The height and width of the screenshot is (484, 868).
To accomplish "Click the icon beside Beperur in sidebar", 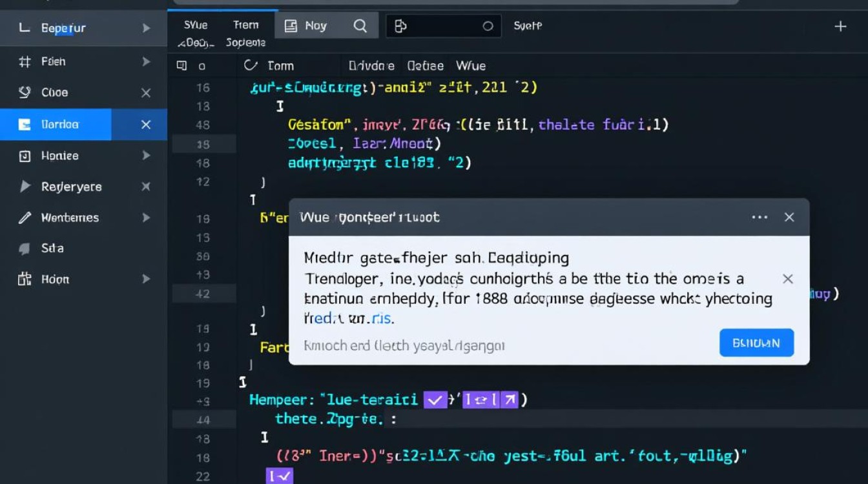I will tap(25, 28).
